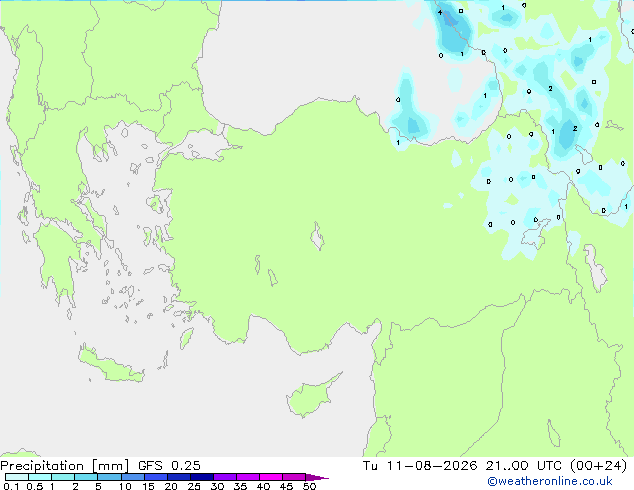Click the legend label '0.1'
634x490 pixels.
tap(11, 486)
